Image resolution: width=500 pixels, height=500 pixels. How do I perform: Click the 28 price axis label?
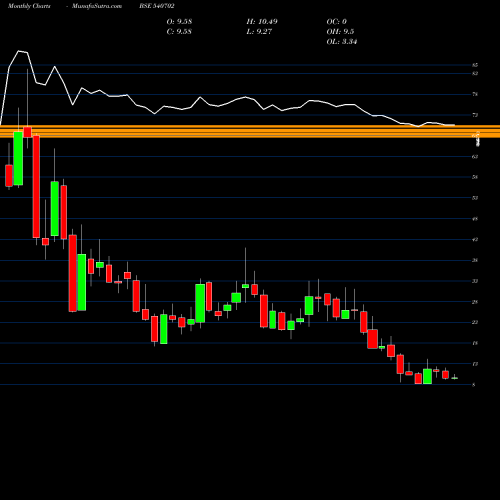[475, 302]
